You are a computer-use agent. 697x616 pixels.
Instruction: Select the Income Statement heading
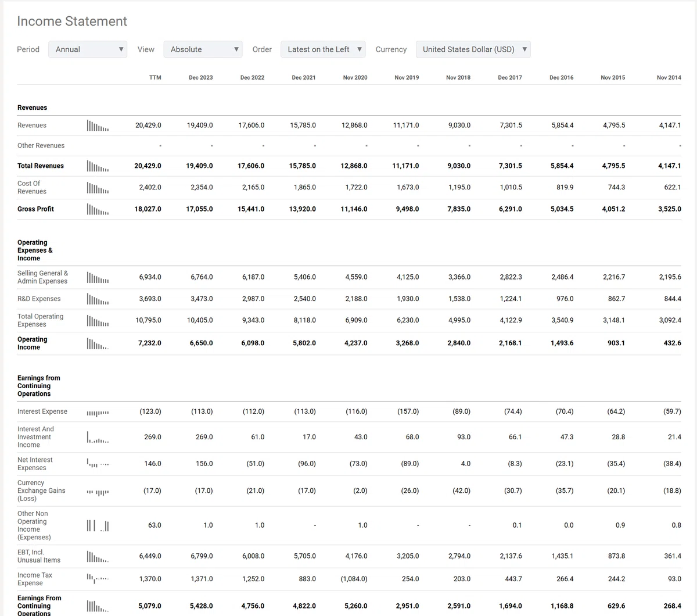click(x=72, y=21)
